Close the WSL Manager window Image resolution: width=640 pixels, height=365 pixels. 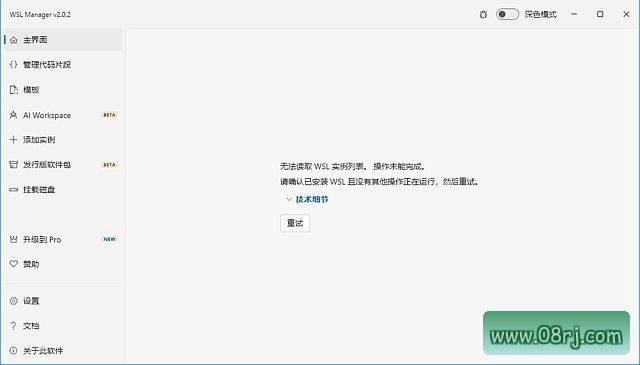pyautogui.click(x=626, y=14)
